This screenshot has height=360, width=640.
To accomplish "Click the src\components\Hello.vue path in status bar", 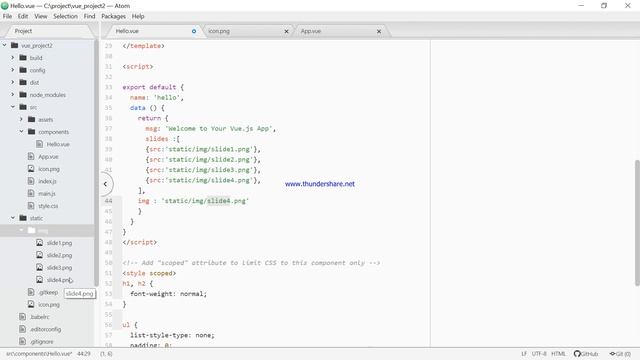I will (x=39, y=353).
